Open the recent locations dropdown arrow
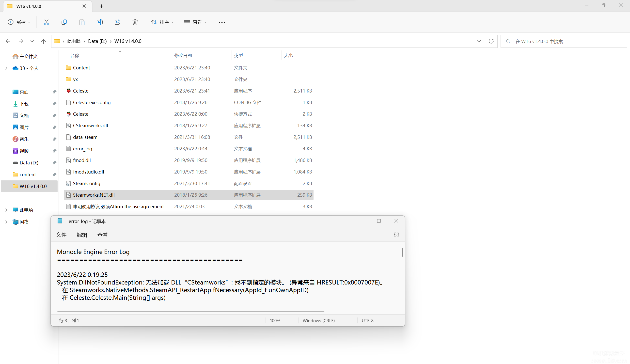630x364 pixels. (x=32, y=41)
